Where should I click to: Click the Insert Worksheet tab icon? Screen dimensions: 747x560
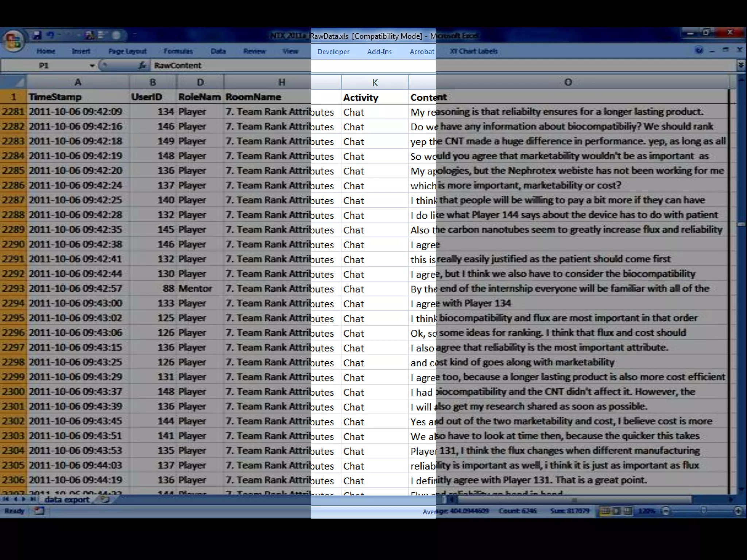(x=105, y=499)
